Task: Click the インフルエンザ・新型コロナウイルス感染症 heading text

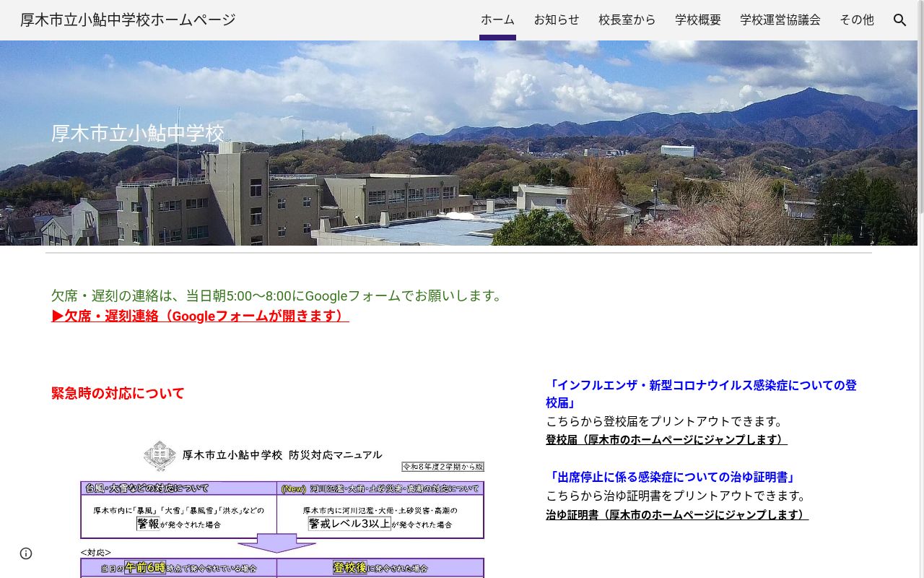Action: pos(701,394)
